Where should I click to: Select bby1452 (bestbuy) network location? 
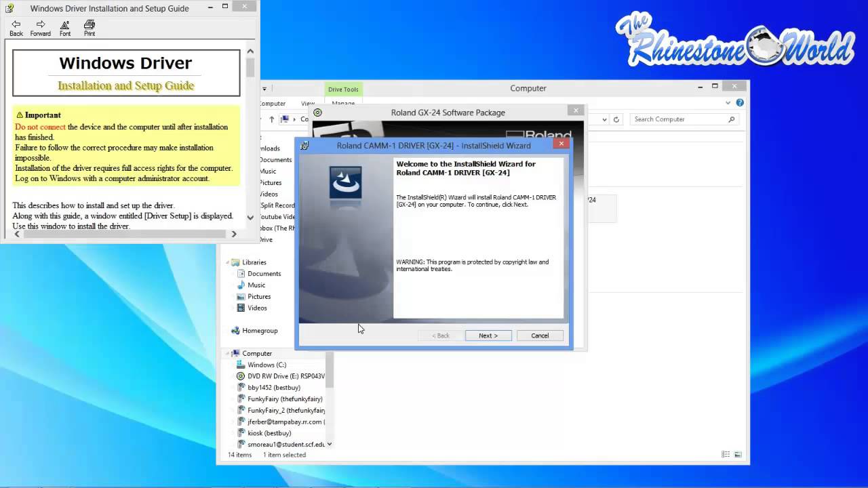coord(274,388)
